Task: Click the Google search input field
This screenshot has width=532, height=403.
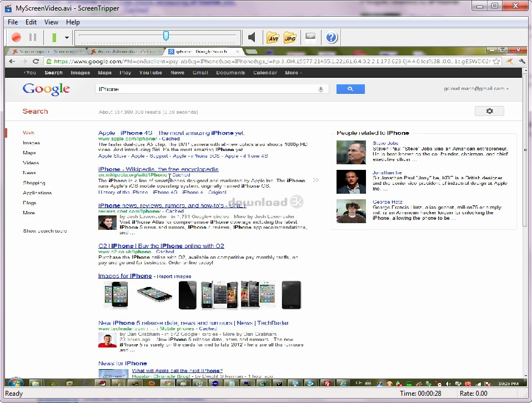Action: [205, 89]
